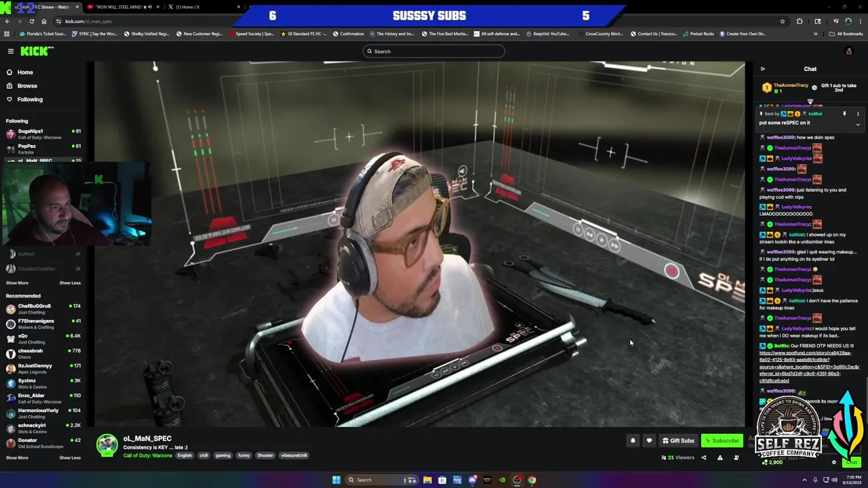Image resolution: width=868 pixels, height=488 pixels.
Task: Click Gift Subs button
Action: tap(678, 441)
